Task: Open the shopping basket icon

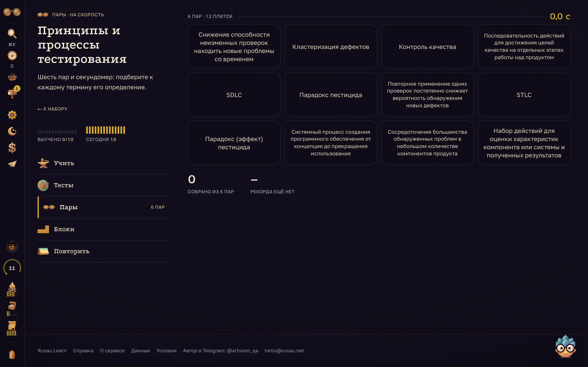Action: pyautogui.click(x=12, y=77)
